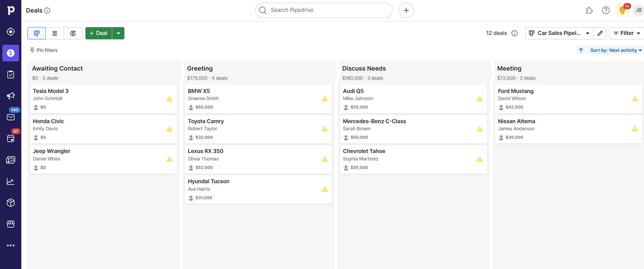
Task: Click owner avatar on Emily Davis card
Action: tap(36, 137)
